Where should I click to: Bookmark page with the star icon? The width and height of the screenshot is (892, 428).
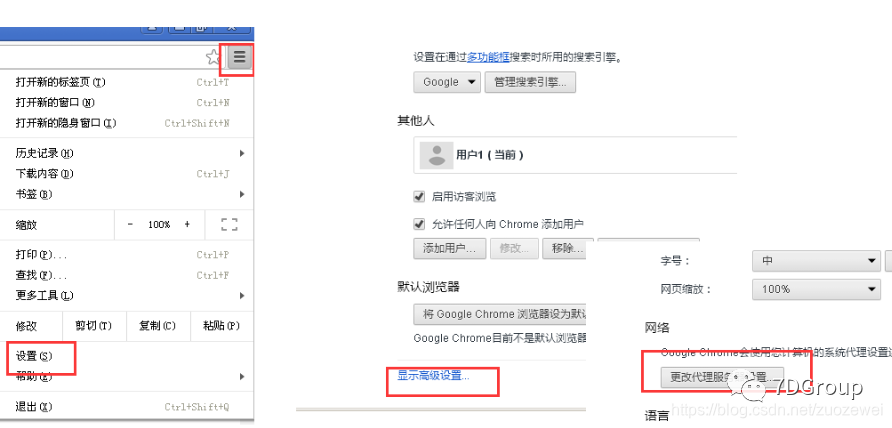(213, 57)
